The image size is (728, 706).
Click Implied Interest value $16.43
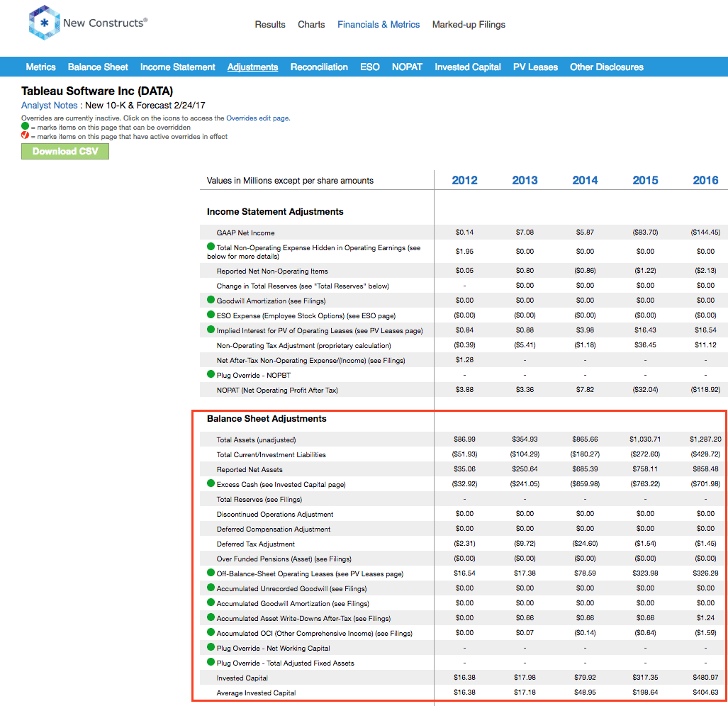tap(645, 330)
